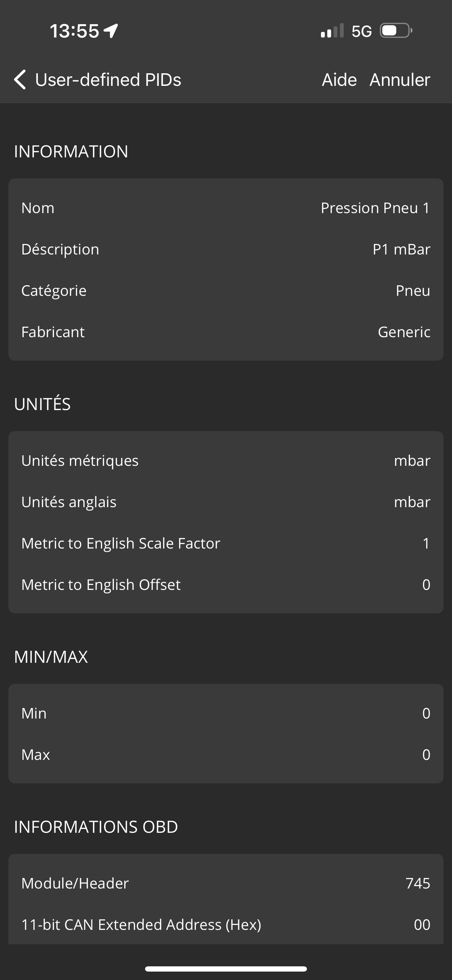Viewport: 452px width, 980px height.
Task: Tap the back chevron arrow icon
Action: tap(20, 80)
